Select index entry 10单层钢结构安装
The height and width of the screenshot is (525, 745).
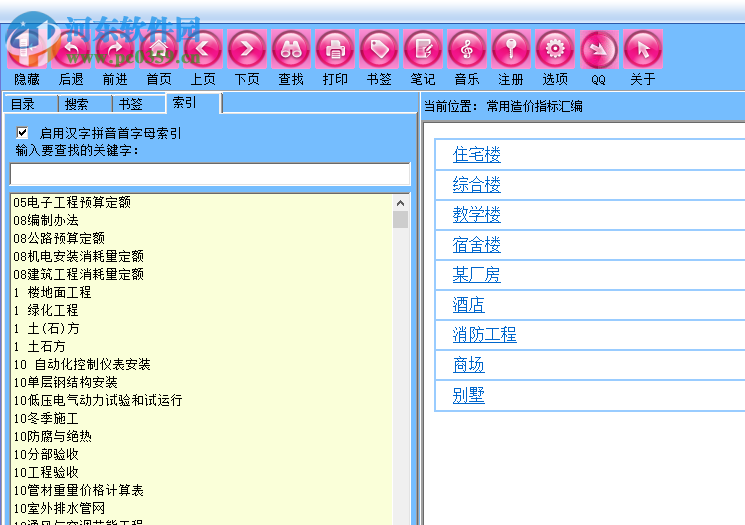click(x=66, y=383)
